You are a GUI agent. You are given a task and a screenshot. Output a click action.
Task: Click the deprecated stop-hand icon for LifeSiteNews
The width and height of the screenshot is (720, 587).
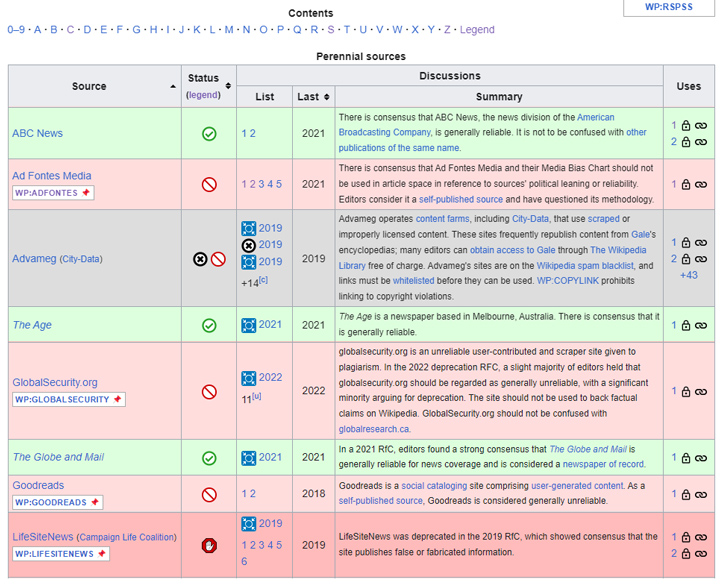click(209, 546)
